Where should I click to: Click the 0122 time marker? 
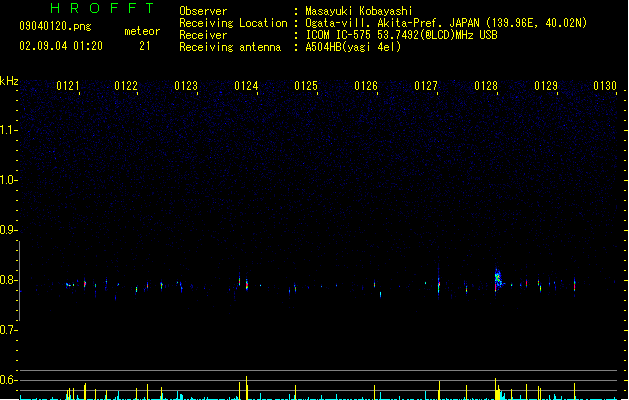(126, 86)
